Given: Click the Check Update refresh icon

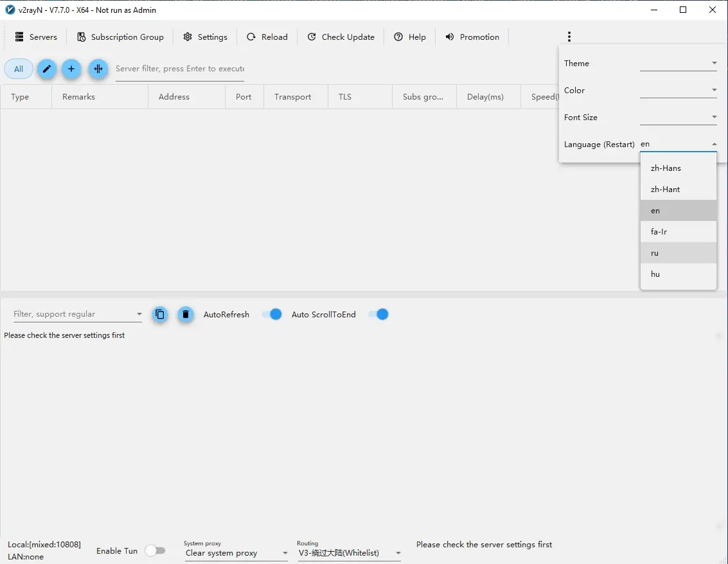Looking at the screenshot, I should click(x=312, y=37).
